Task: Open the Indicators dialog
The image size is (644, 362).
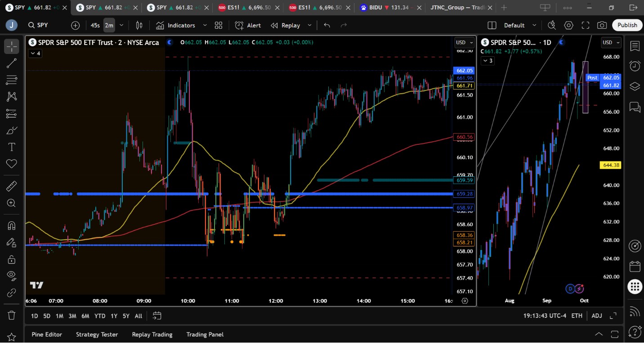Action: tap(176, 25)
